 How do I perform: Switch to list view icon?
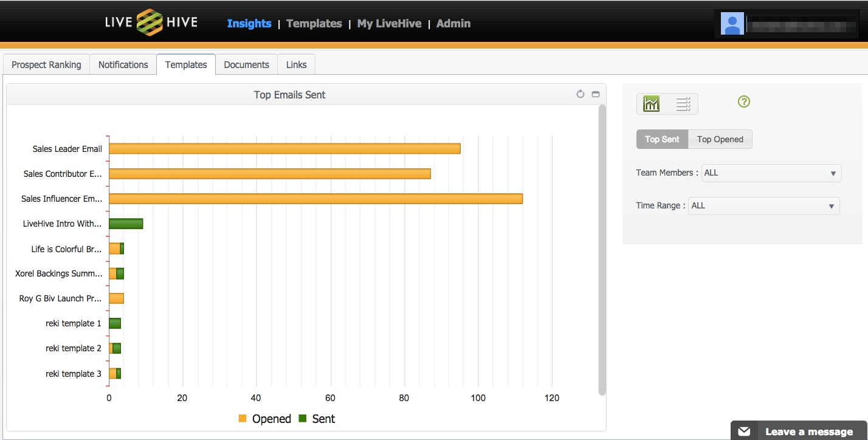point(683,104)
